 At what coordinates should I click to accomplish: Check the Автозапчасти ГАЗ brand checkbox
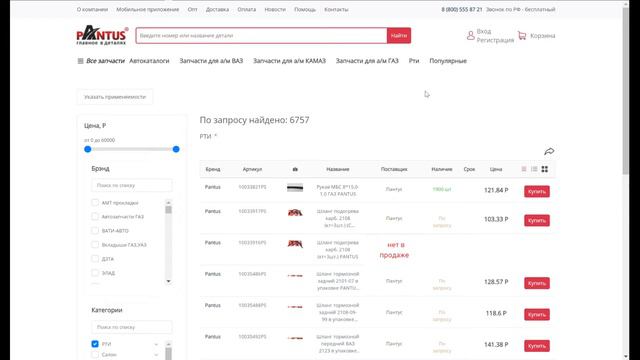click(95, 216)
